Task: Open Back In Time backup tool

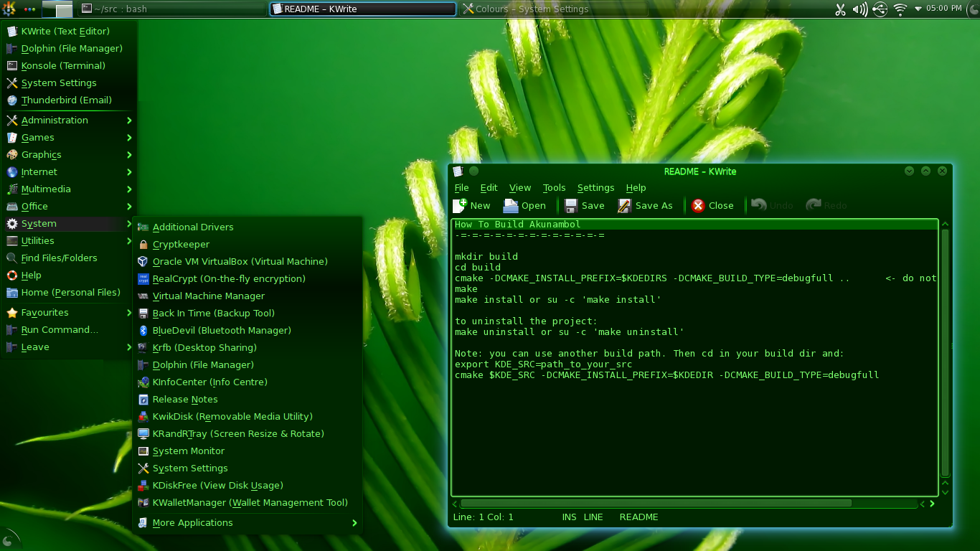Action: coord(248,313)
